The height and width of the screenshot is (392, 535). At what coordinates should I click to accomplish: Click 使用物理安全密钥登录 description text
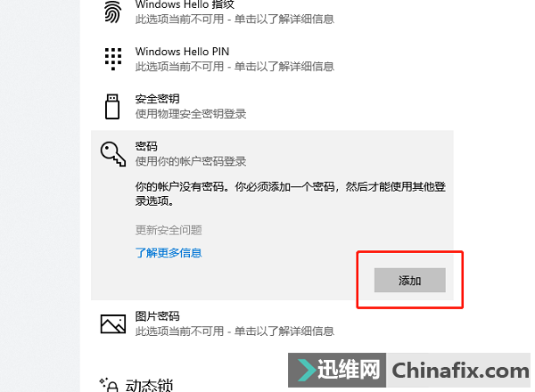click(x=191, y=114)
